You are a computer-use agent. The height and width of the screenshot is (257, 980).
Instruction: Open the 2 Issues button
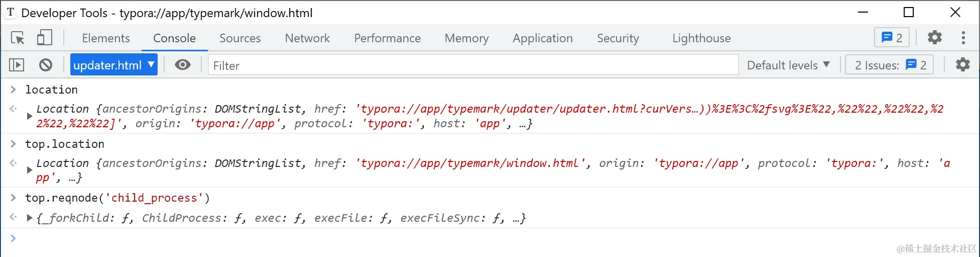point(889,65)
